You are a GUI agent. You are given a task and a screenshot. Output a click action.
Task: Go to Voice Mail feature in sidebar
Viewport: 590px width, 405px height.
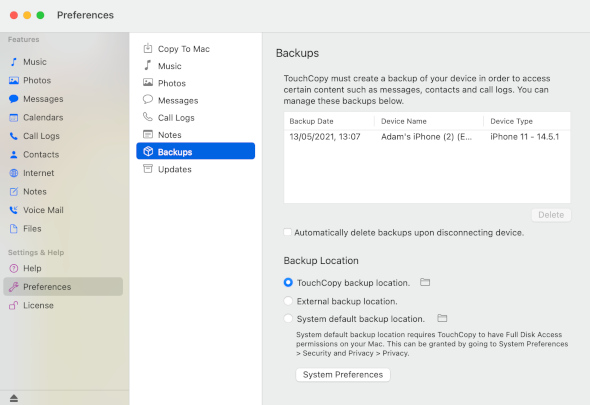63,210
